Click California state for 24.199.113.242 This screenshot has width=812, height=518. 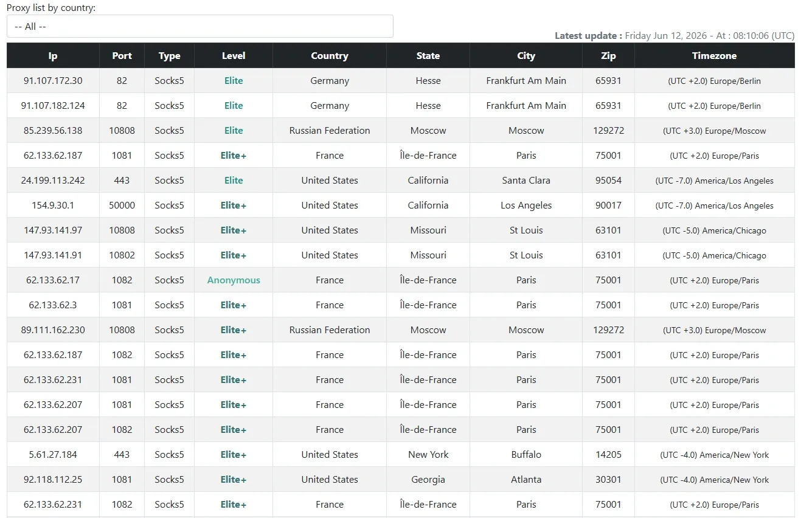pos(428,181)
